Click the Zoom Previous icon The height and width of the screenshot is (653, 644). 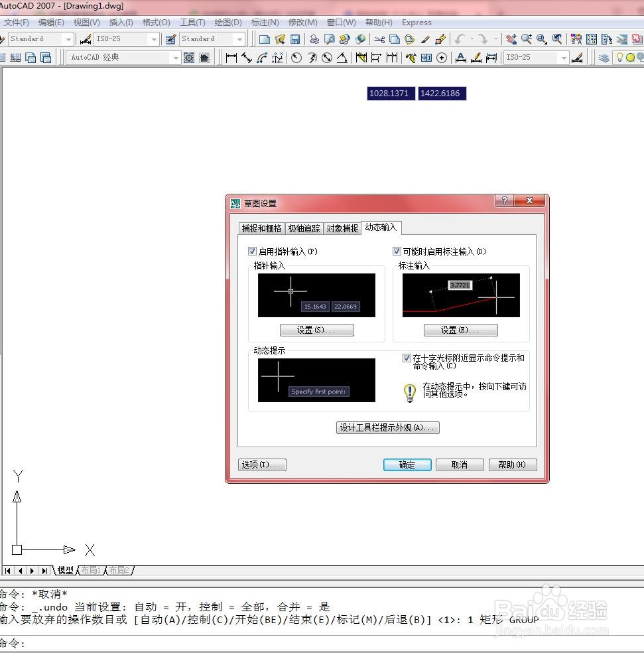(x=556, y=39)
